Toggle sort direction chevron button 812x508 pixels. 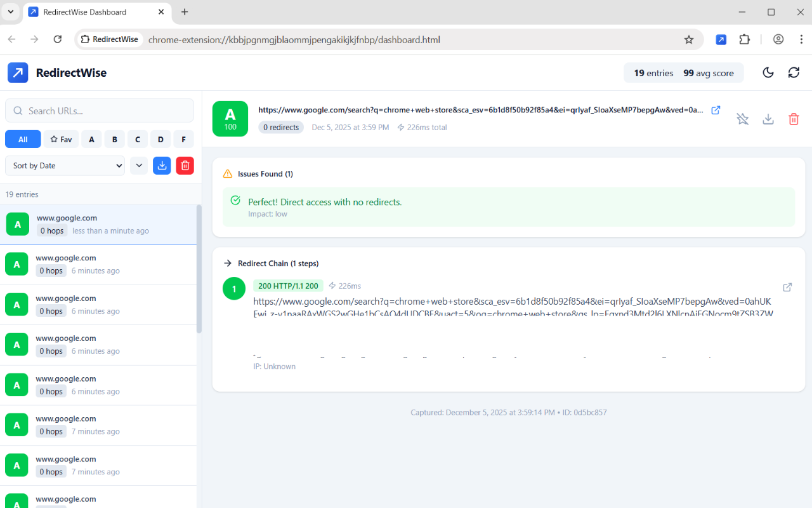(139, 166)
